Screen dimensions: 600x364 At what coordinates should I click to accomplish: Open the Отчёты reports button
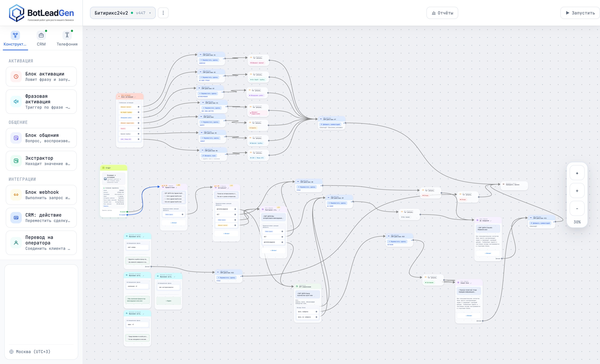[x=442, y=13]
